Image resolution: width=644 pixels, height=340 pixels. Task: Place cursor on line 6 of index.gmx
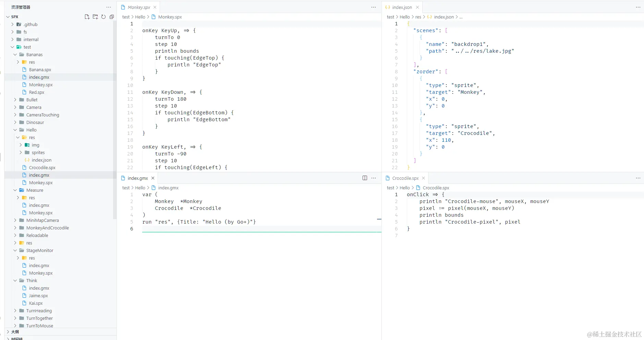tap(262, 229)
